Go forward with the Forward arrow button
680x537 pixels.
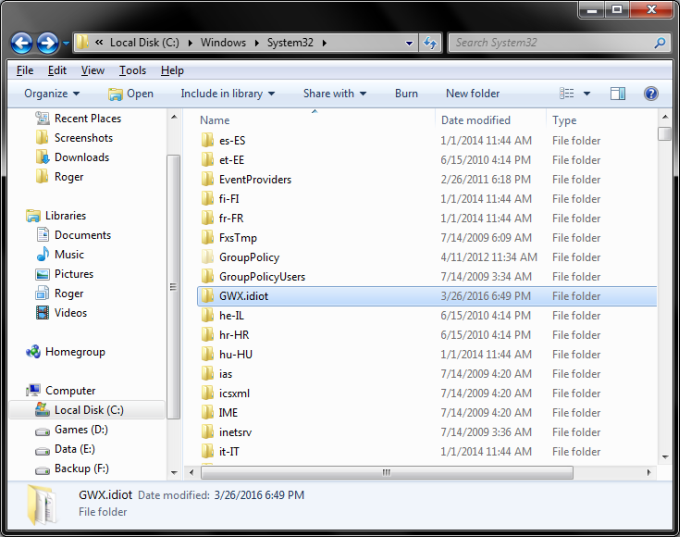[x=47, y=43]
